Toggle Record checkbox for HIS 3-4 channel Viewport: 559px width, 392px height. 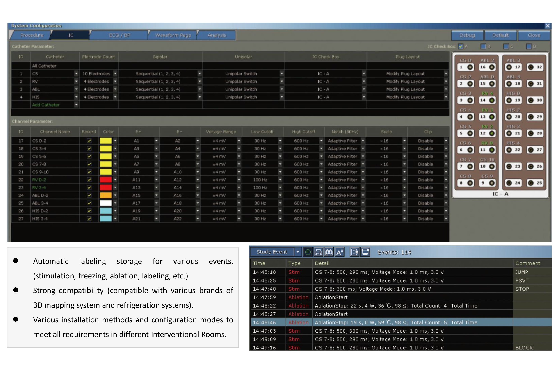click(89, 219)
